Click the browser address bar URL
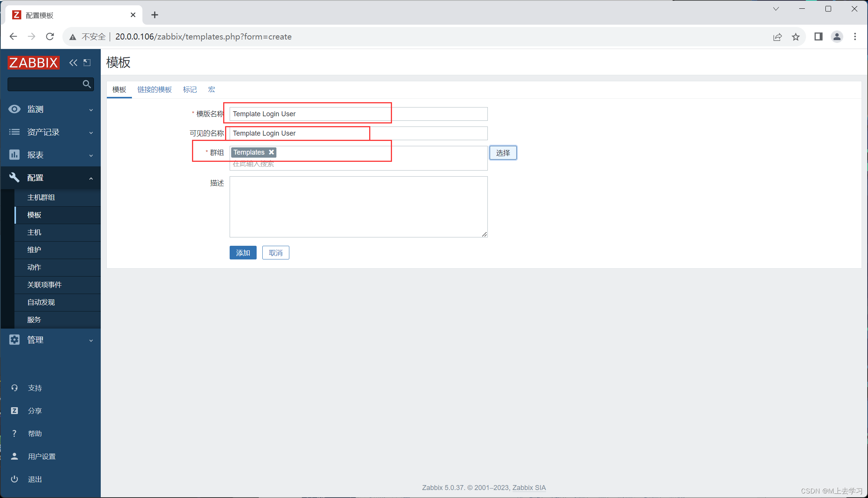Viewport: 868px width, 498px height. point(203,37)
